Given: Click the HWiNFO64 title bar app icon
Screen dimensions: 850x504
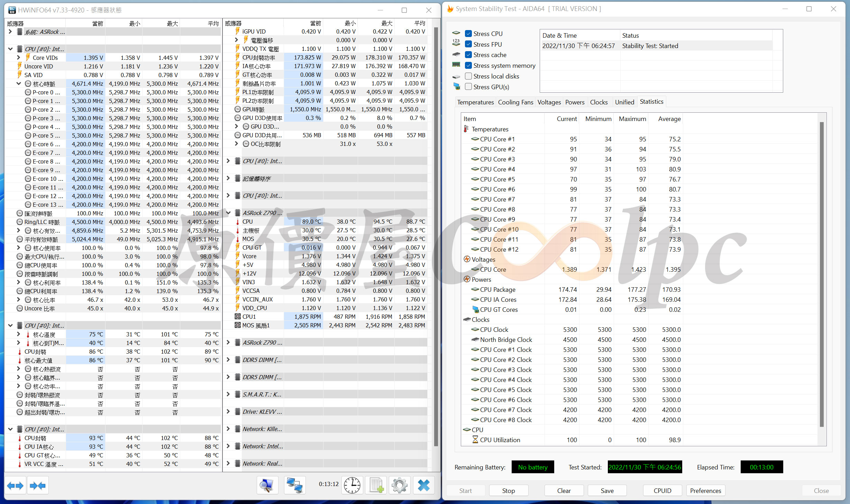Looking at the screenshot, I should pyautogui.click(x=12, y=10).
